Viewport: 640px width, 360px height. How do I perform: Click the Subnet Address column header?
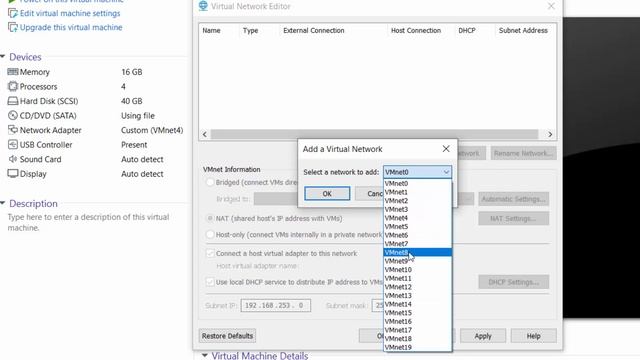pos(523,30)
